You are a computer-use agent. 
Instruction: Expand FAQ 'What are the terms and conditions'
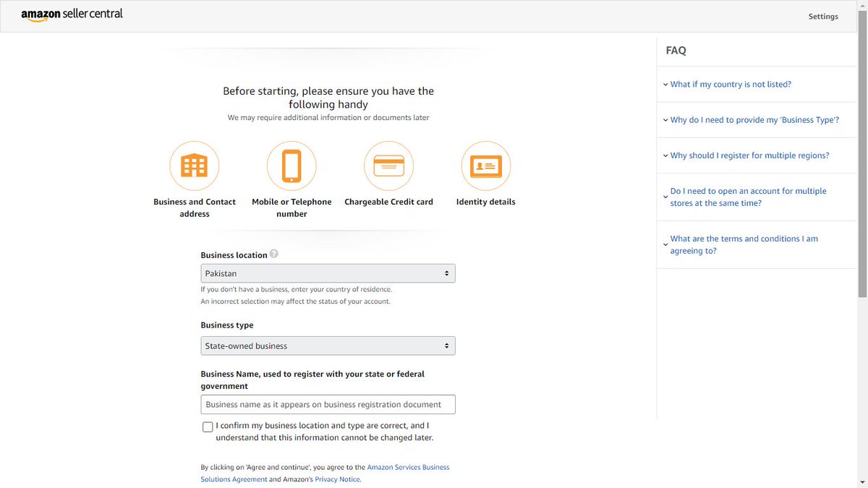click(744, 244)
